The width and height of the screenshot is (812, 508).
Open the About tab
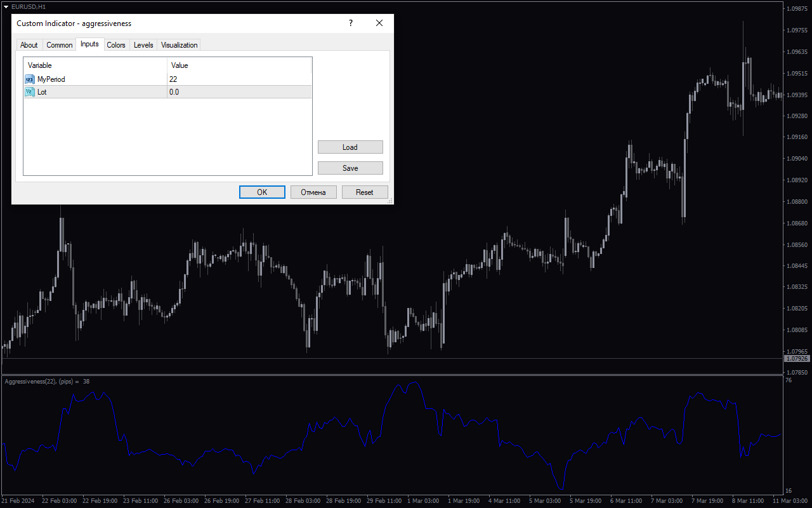pos(29,45)
